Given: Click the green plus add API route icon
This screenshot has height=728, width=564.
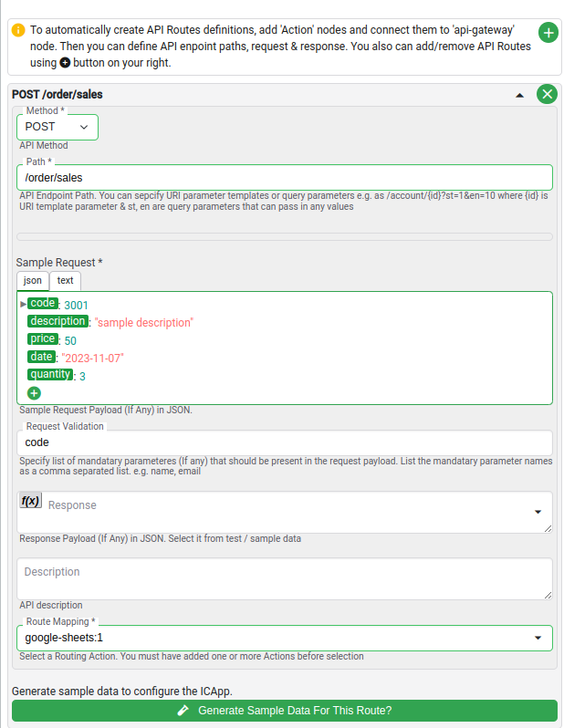Looking at the screenshot, I should (548, 33).
